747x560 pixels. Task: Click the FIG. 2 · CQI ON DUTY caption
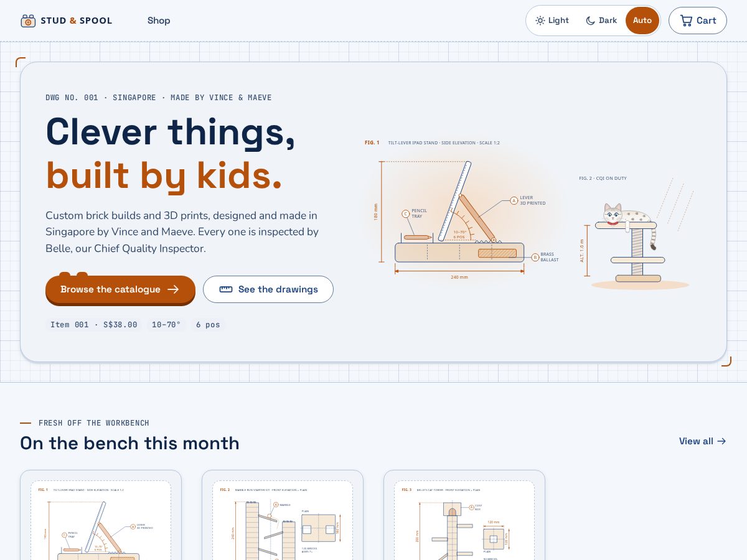tap(603, 179)
